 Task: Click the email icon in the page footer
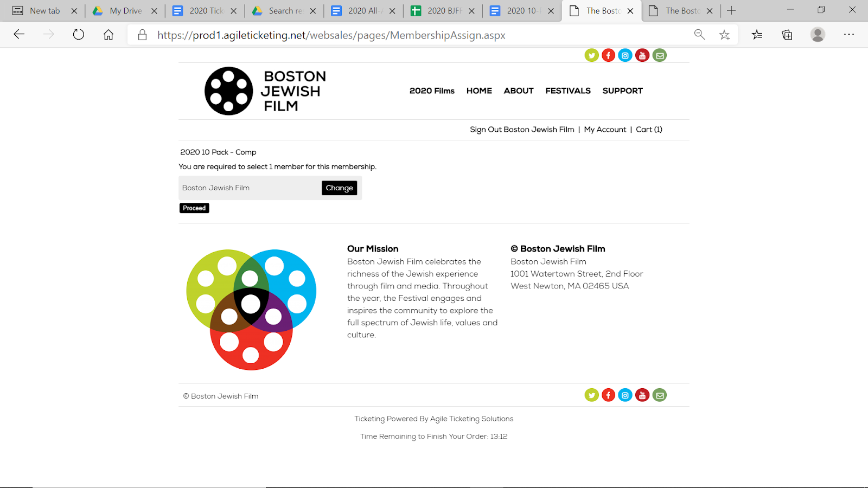[660, 395]
